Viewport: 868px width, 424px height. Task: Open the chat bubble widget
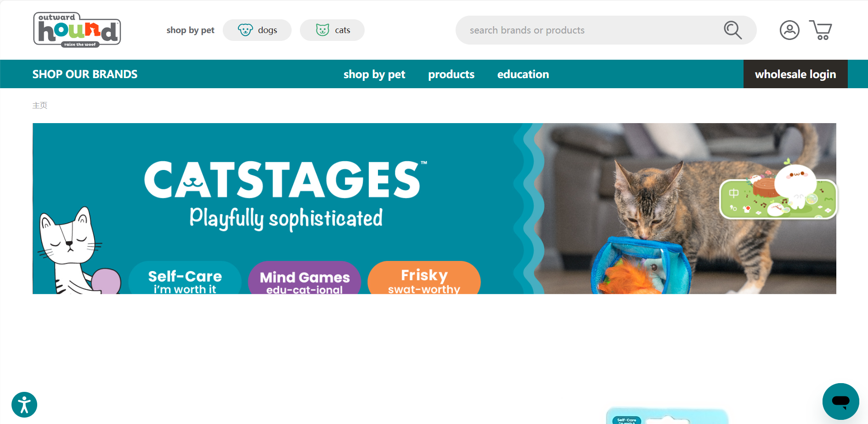pos(840,401)
